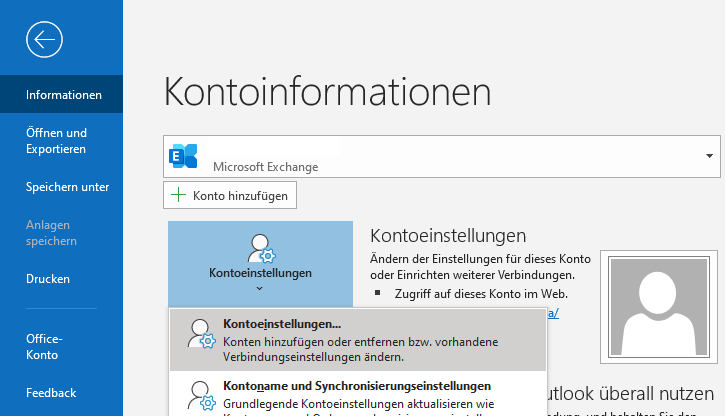Open the web access link ending in a/
This screenshot has width=725, height=416.
[x=553, y=313]
